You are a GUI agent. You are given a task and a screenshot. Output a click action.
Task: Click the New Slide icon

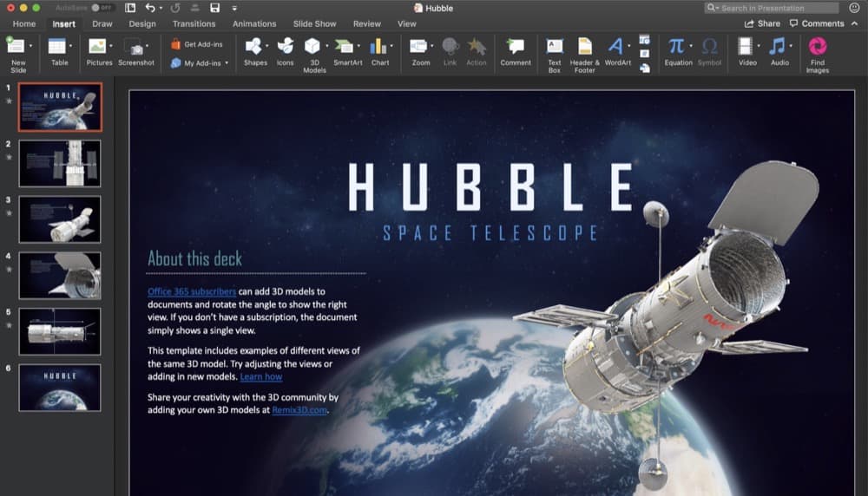(x=15, y=47)
